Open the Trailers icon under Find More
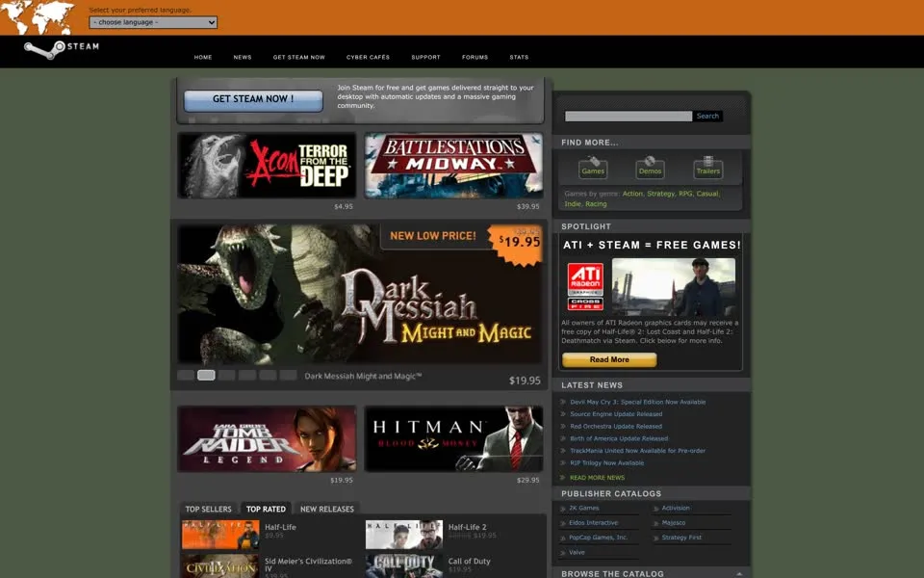Screen dimensions: 924x578 [x=707, y=168]
